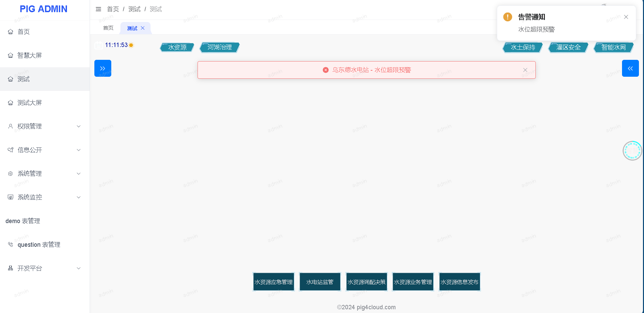Switch to the 首页 tab
Viewport: 644px width, 313px height.
tap(108, 28)
